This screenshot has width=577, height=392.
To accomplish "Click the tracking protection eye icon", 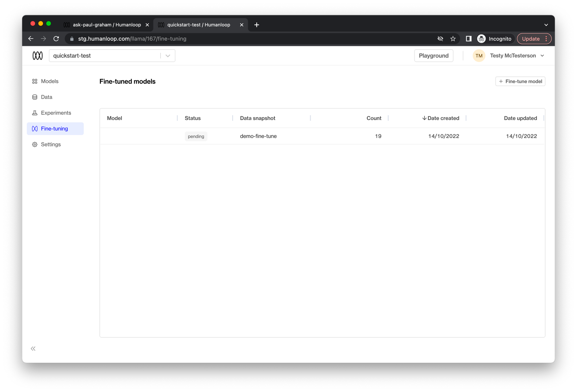I will pyautogui.click(x=440, y=39).
